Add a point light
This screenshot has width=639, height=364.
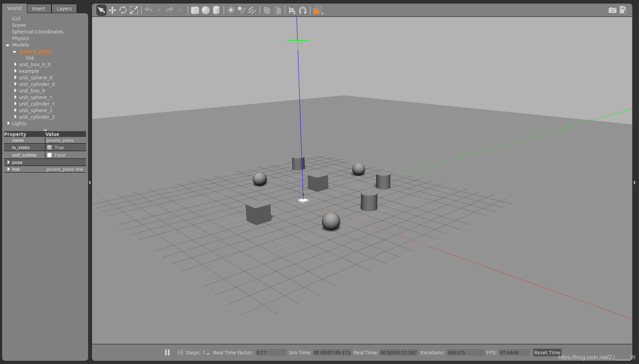coord(231,10)
